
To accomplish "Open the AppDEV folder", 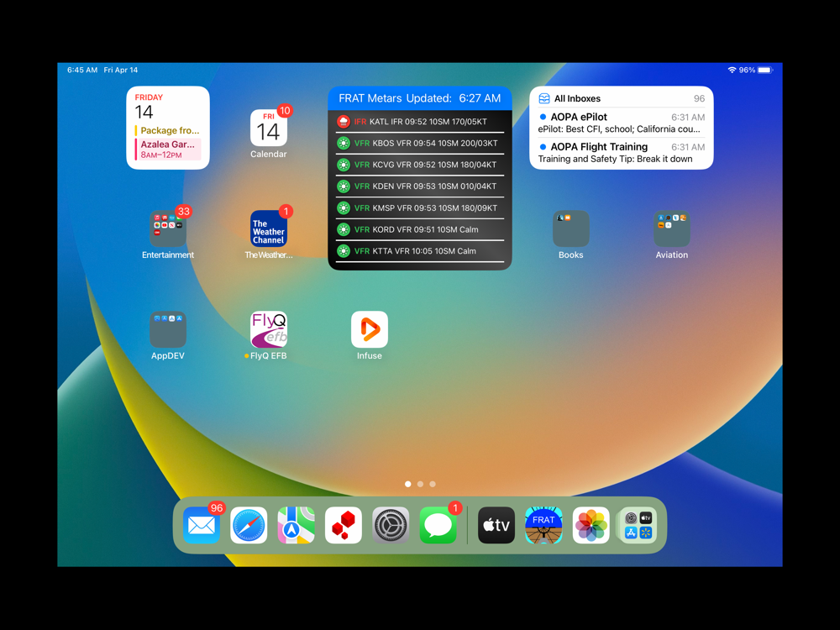I will coord(168,329).
